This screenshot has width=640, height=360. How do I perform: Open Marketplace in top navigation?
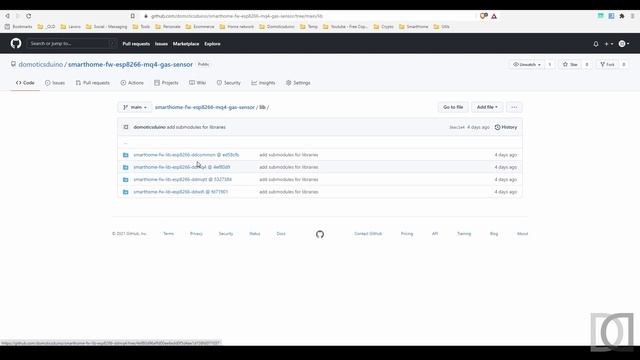click(x=186, y=44)
